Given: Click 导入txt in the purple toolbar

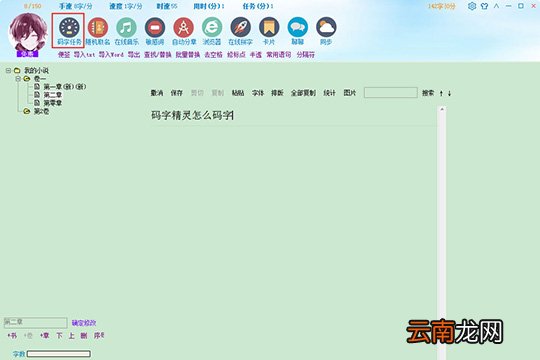Looking at the screenshot, I should pyautogui.click(x=84, y=55).
